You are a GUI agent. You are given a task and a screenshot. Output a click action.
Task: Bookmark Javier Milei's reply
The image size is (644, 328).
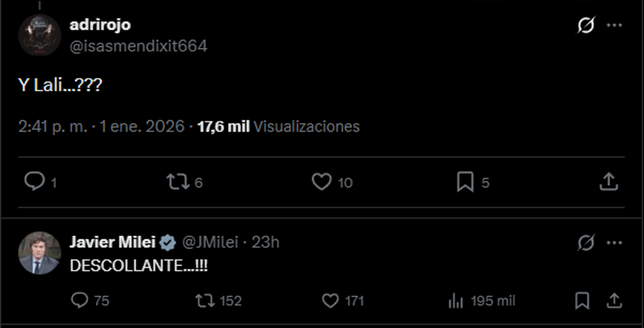582,301
